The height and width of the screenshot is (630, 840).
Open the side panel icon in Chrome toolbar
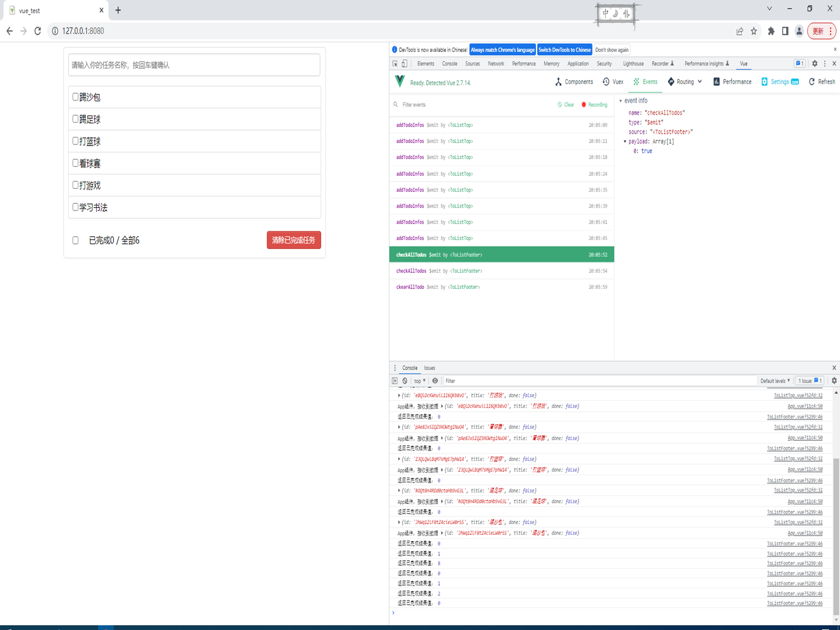785,31
